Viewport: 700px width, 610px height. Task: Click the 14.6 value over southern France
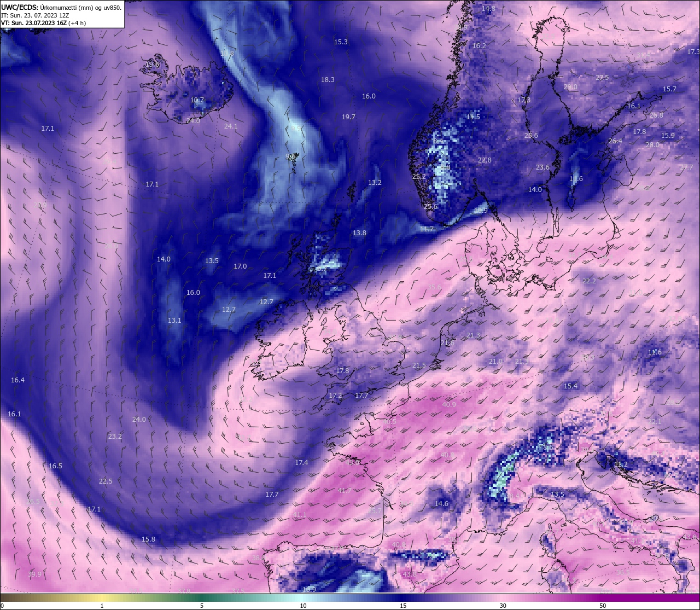(441, 504)
